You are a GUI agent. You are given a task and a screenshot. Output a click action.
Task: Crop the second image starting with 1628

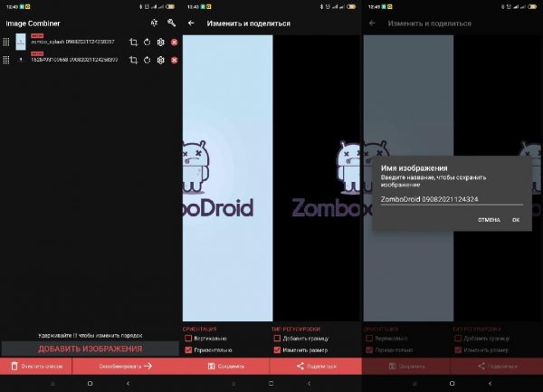click(x=133, y=60)
